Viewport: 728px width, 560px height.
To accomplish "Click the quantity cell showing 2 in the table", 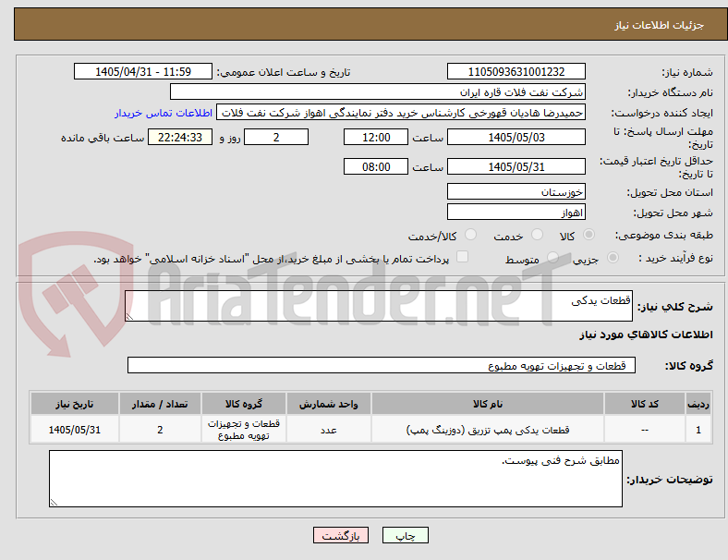I will 160,430.
